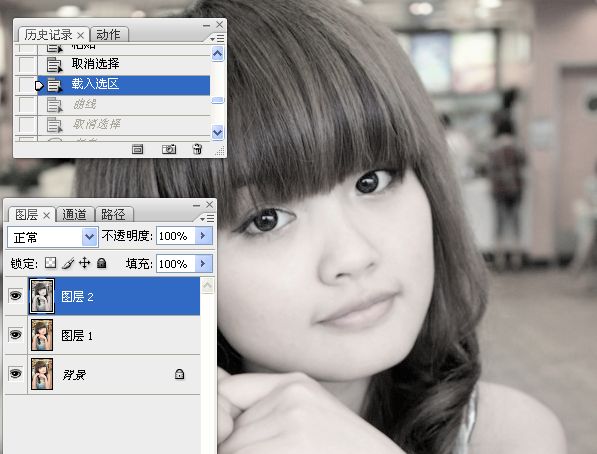This screenshot has height=454, width=597.
Task: Enable lock image pixels brush icon
Action: (x=68, y=263)
